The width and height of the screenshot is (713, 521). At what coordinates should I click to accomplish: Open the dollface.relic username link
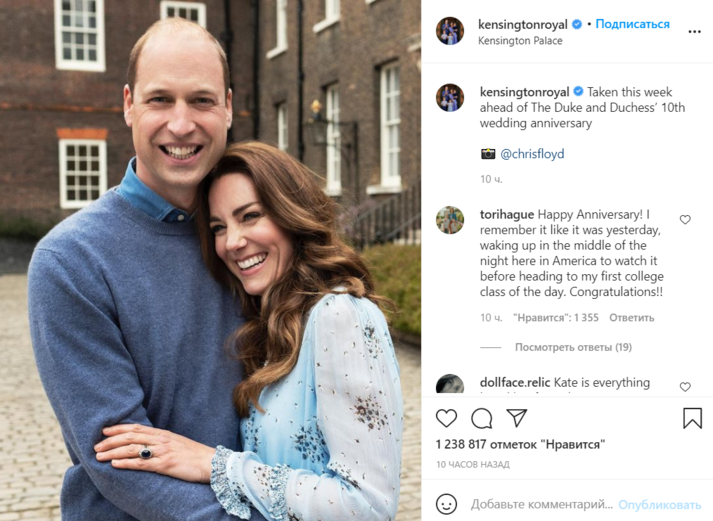(x=515, y=382)
